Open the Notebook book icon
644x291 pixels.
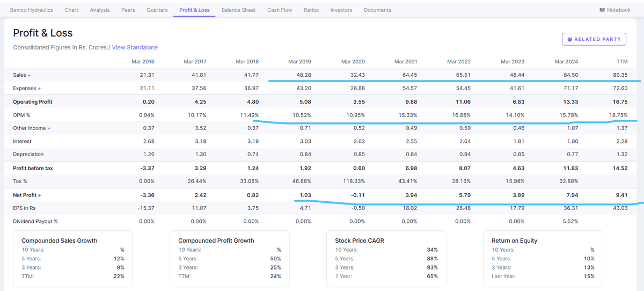tap(602, 10)
